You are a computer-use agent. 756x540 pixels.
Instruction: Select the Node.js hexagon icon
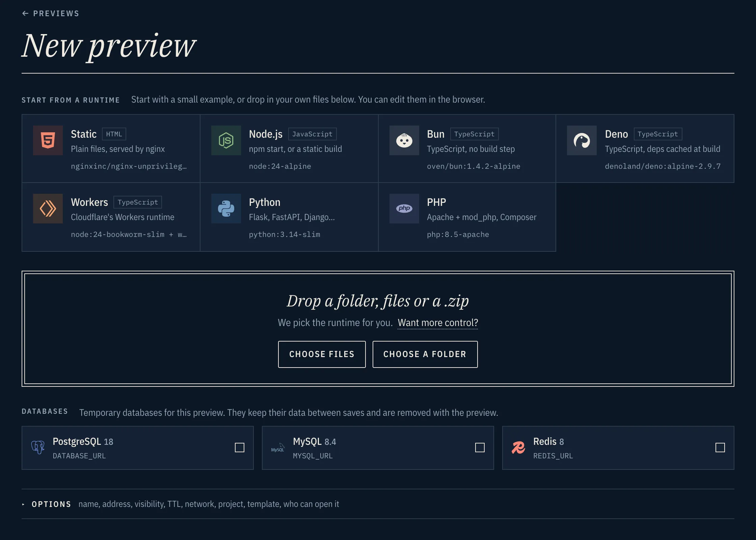[226, 140]
